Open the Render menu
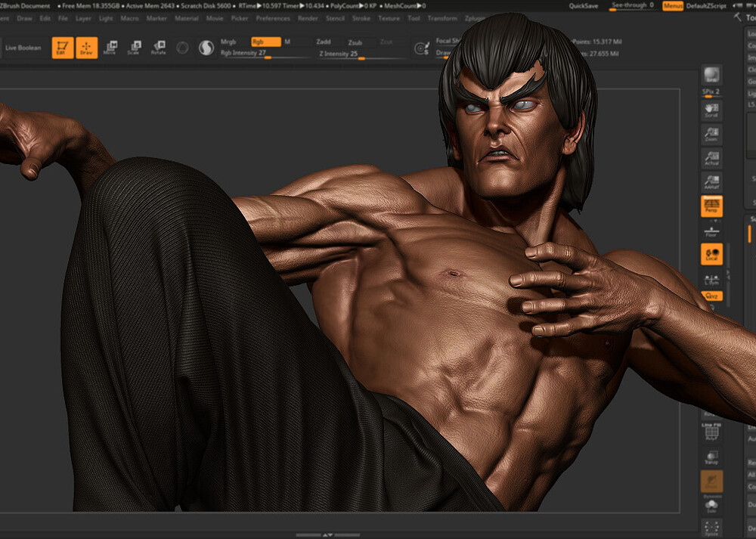The width and height of the screenshot is (756, 539). pyautogui.click(x=308, y=18)
